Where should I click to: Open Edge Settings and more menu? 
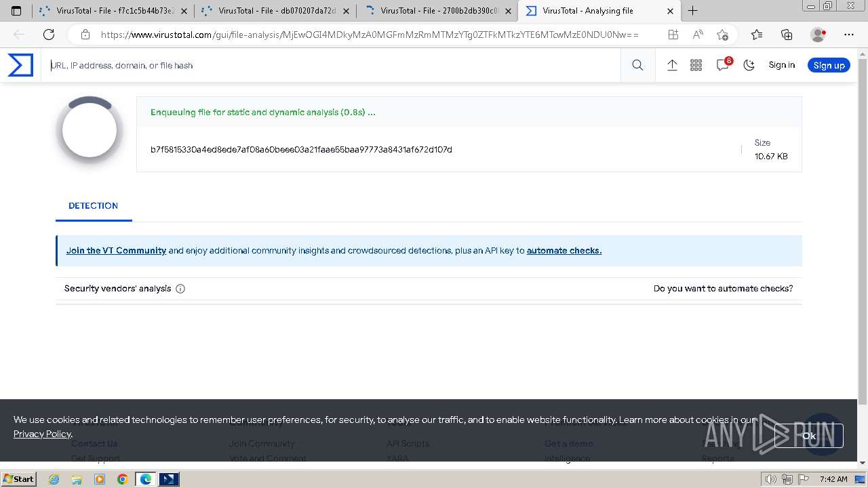(849, 35)
